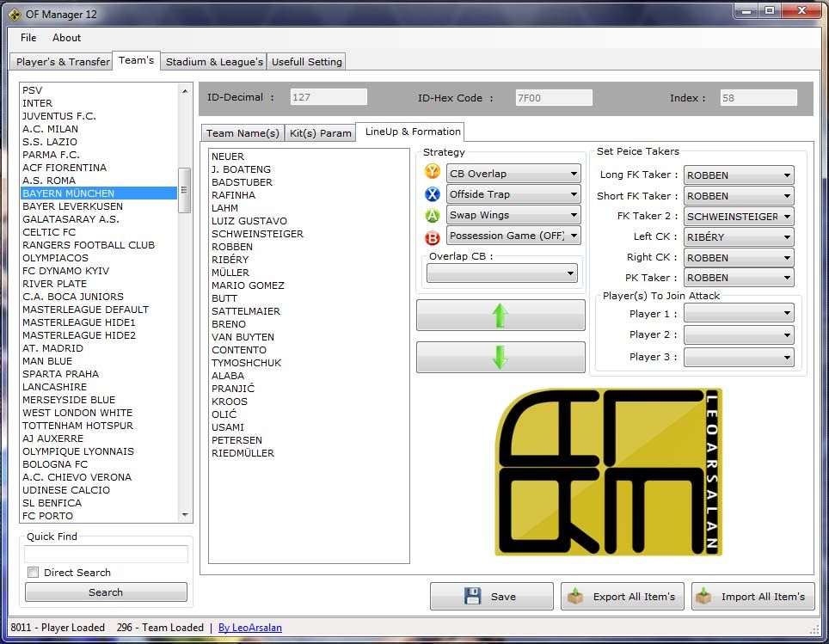
Task: Click the yellow Y button strategy icon
Action: [433, 173]
